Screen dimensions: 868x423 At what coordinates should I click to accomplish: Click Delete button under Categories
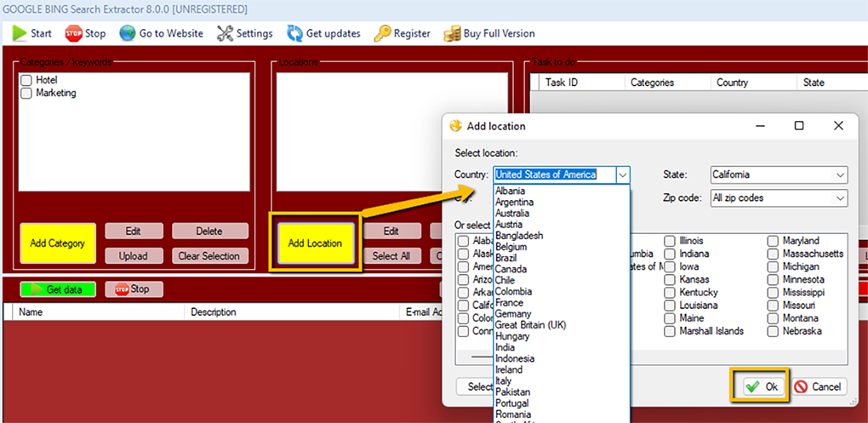210,231
